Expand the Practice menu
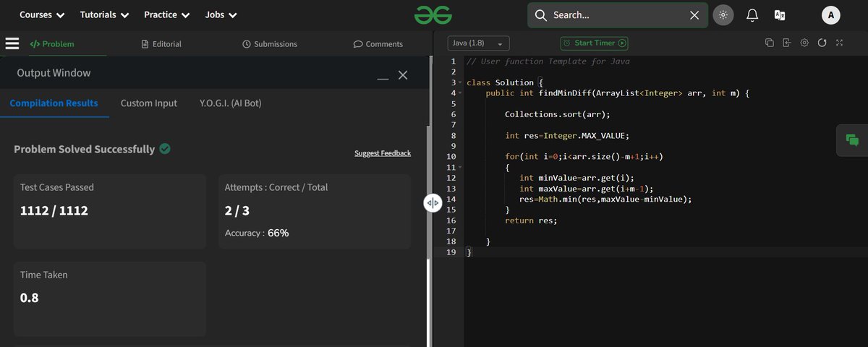 167,14
